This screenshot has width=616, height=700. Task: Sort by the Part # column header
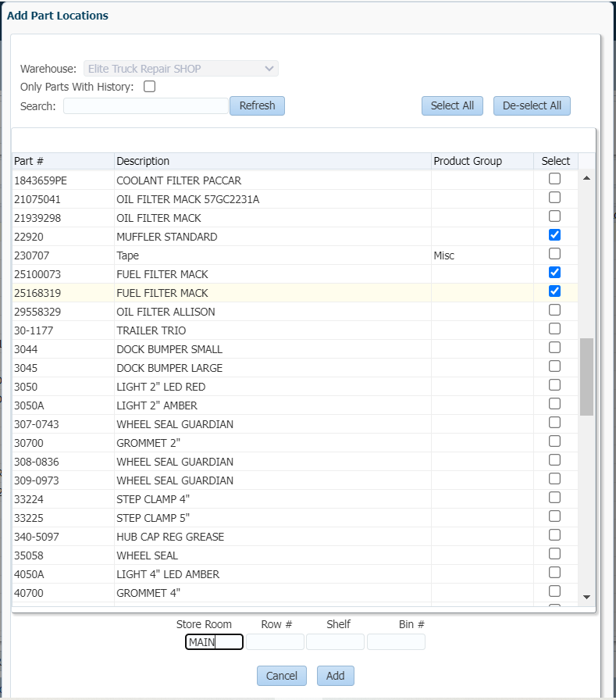[63, 161]
